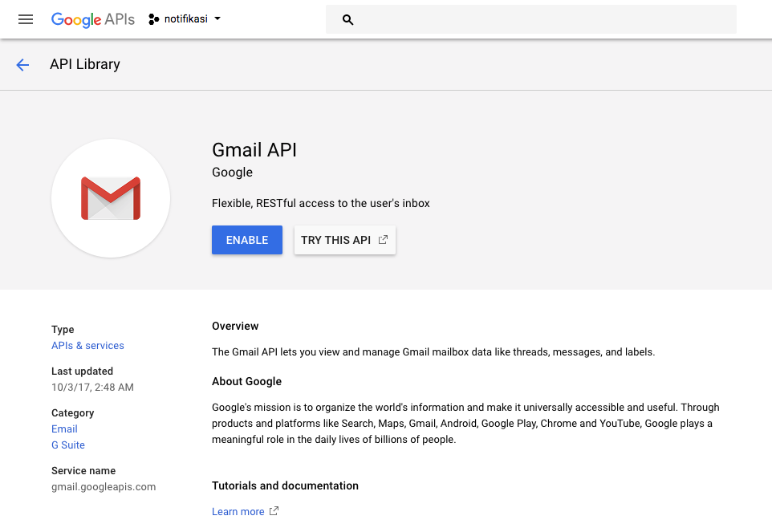Click the notifikasi project name
This screenshot has height=532, width=772.
point(186,18)
